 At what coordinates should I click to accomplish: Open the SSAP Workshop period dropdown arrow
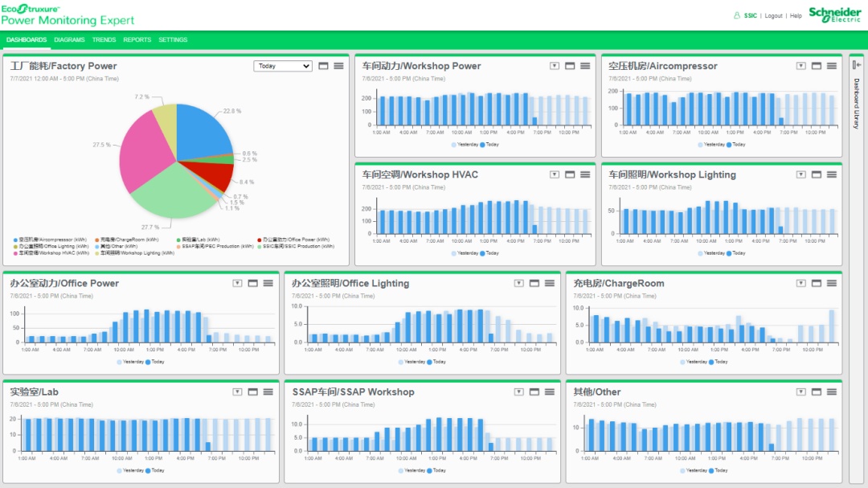pyautogui.click(x=518, y=392)
